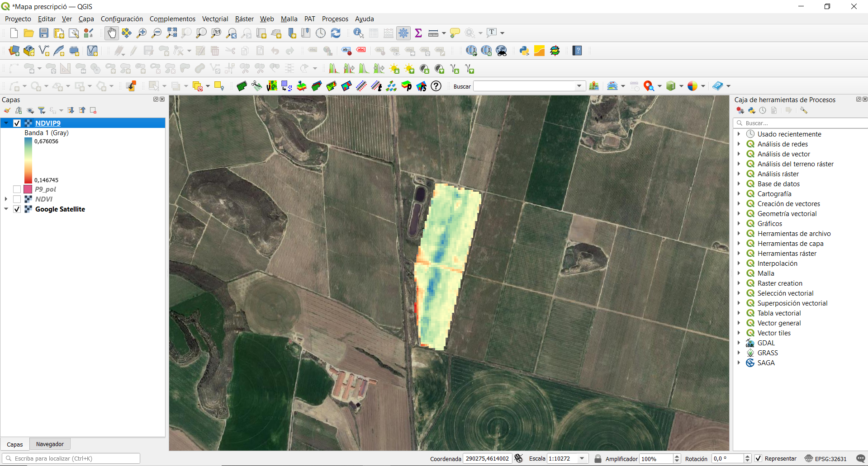This screenshot has width=868, height=466.
Task: Check the NDVI layer visibility box
Action: [17, 199]
